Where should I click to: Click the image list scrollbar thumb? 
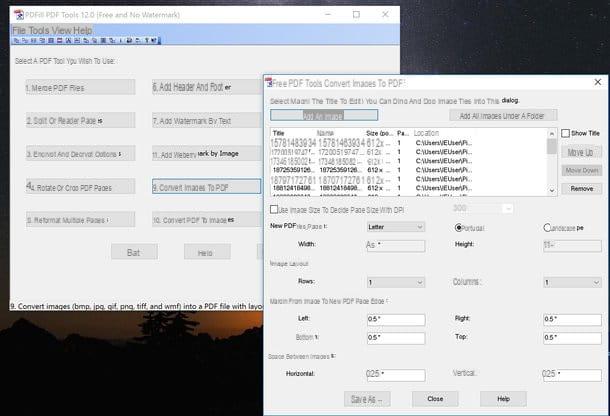(552, 146)
